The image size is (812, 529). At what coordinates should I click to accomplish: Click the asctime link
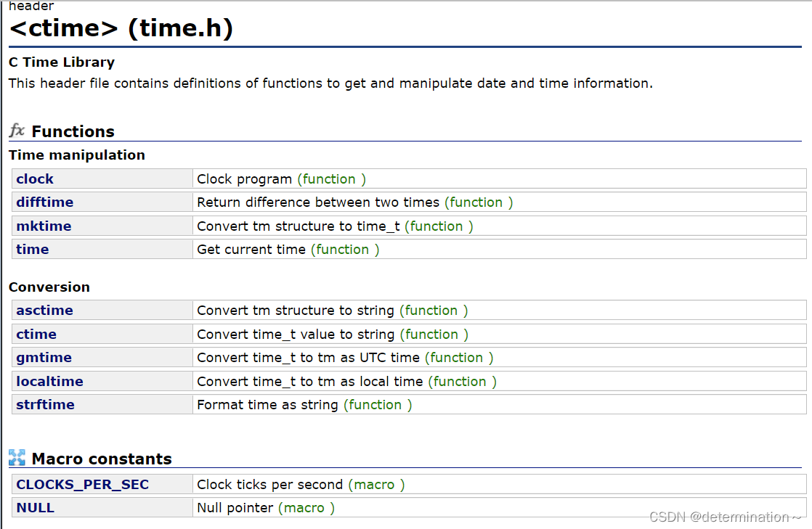click(x=44, y=310)
